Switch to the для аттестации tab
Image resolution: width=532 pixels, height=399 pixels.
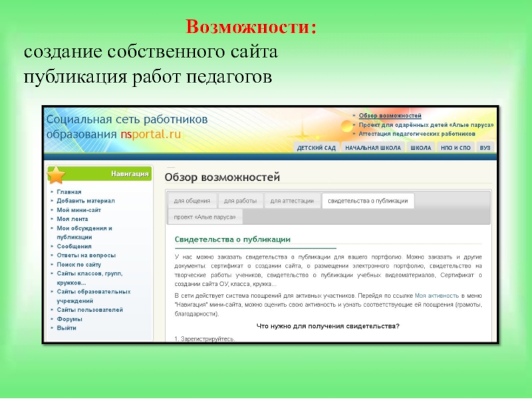[x=292, y=201]
